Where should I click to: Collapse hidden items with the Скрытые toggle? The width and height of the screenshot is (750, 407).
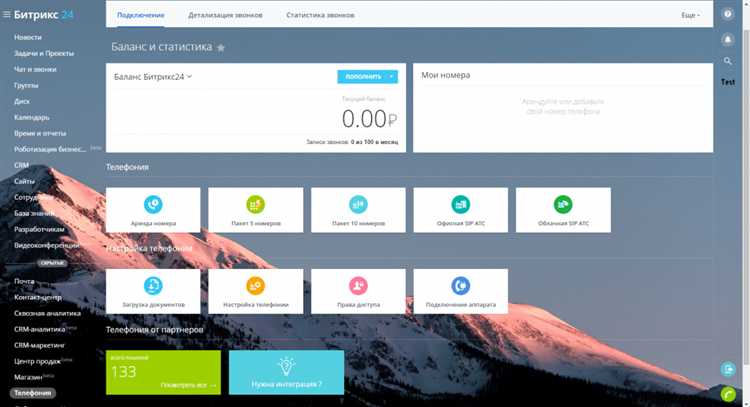tap(52, 263)
